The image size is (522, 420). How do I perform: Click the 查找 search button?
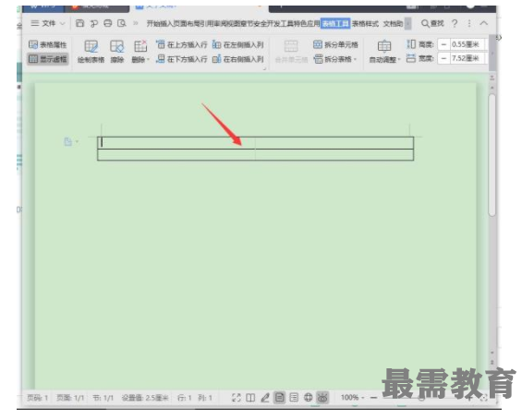[432, 23]
